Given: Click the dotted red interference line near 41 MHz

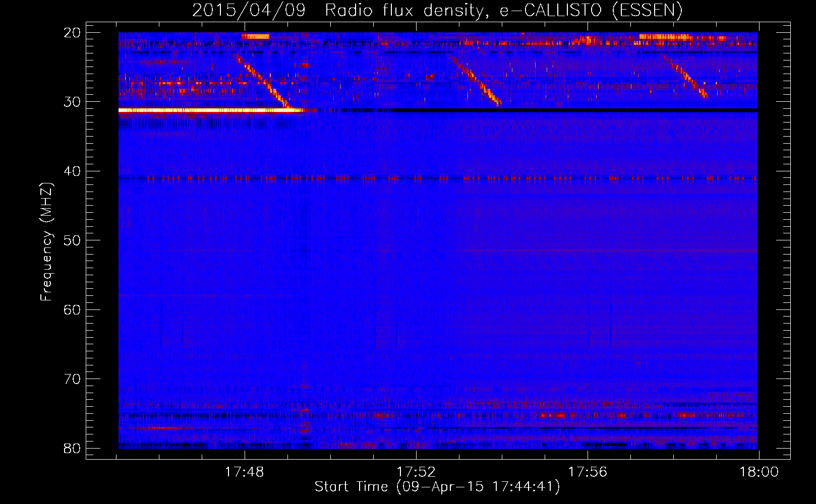Looking at the screenshot, I should 438,178.
